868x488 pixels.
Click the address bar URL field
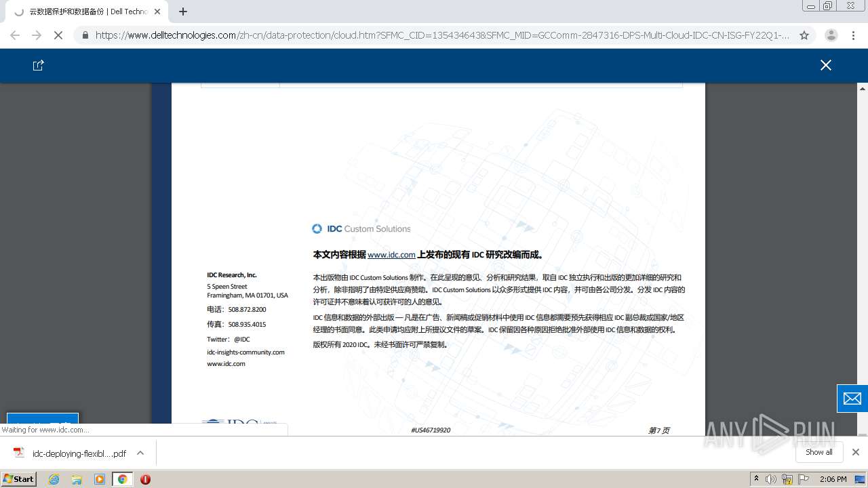pyautogui.click(x=442, y=35)
